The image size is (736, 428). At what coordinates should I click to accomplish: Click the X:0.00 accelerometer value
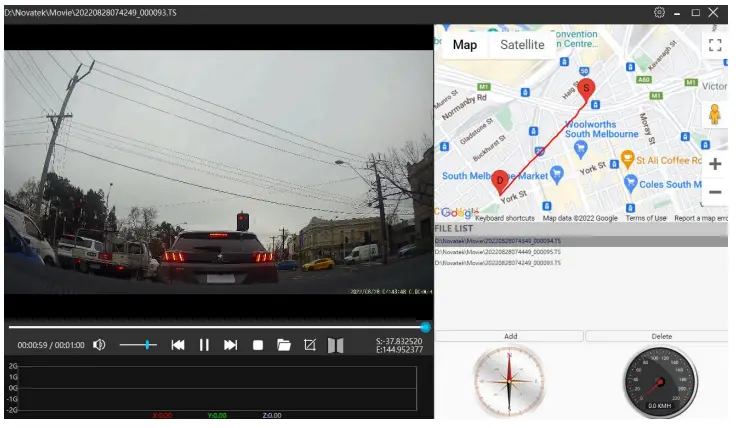(x=162, y=415)
